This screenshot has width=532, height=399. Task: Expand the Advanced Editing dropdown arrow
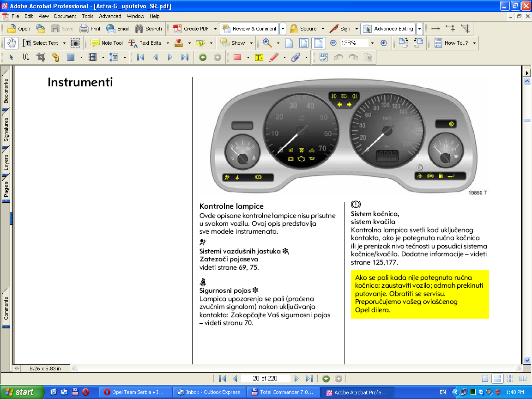pos(420,29)
